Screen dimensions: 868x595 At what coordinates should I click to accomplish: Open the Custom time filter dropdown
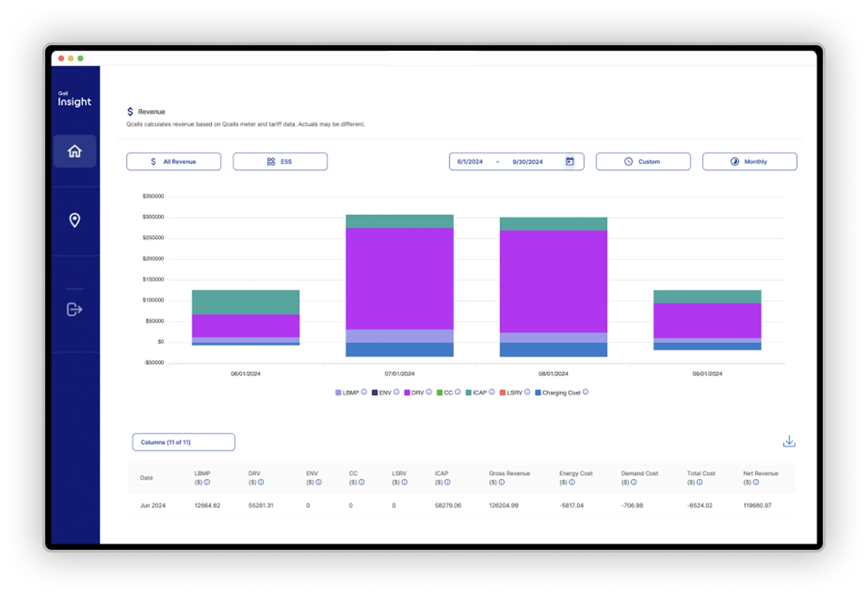point(643,161)
